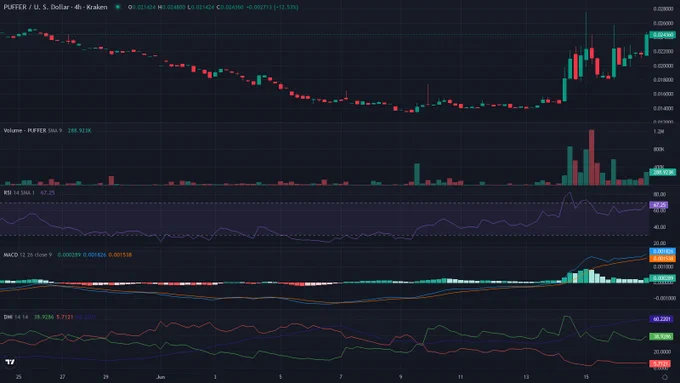Open chart settings gear at axis corner
This screenshot has width=680, height=383.
click(x=664, y=377)
